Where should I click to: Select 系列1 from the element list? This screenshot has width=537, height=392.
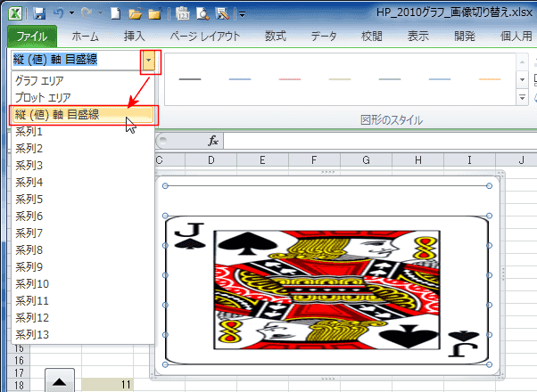point(83,131)
